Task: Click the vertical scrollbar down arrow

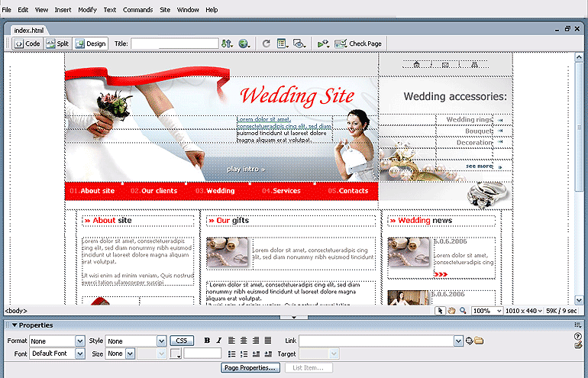Action: (x=579, y=300)
